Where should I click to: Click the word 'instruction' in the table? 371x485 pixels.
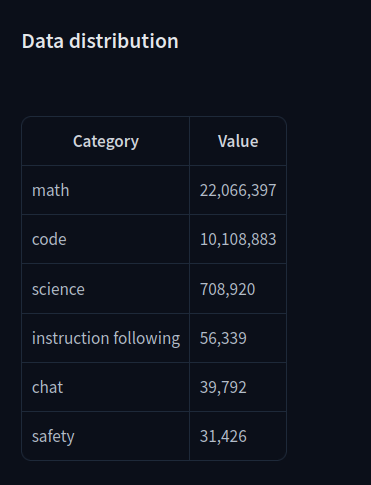[x=71, y=338]
